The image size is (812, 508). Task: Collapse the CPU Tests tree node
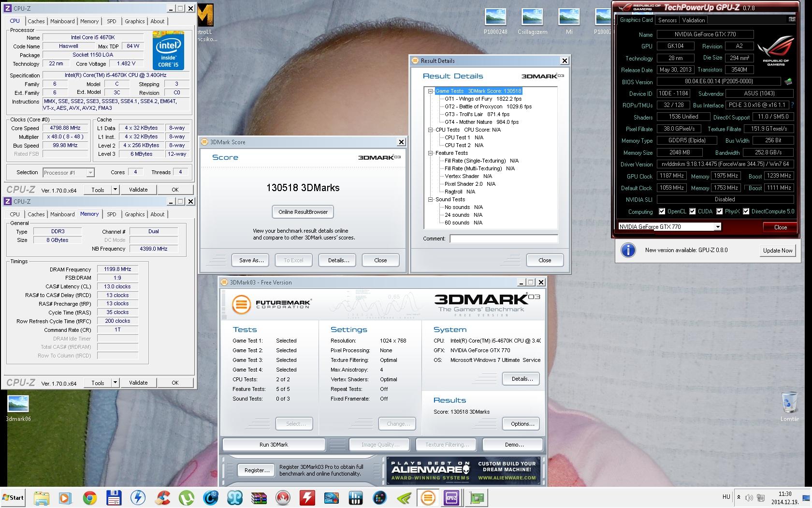click(430, 130)
